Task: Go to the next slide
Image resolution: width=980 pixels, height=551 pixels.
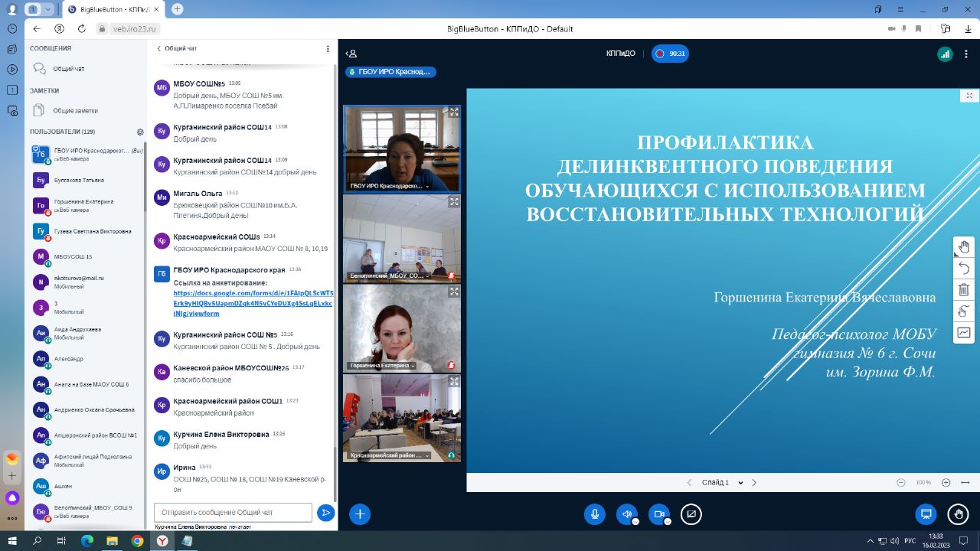Action: [754, 483]
